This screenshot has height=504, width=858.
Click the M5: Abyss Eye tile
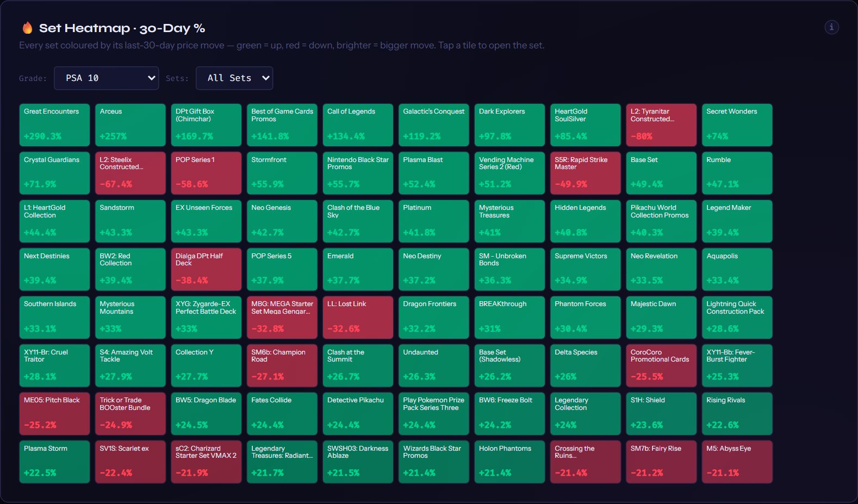(737, 462)
